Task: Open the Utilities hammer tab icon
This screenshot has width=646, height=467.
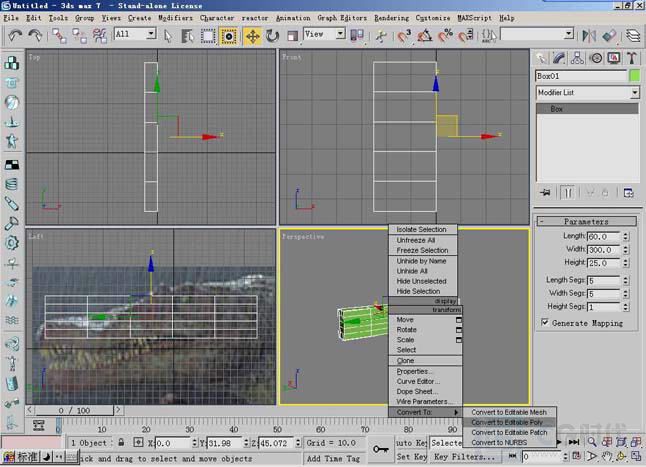Action: click(x=632, y=58)
